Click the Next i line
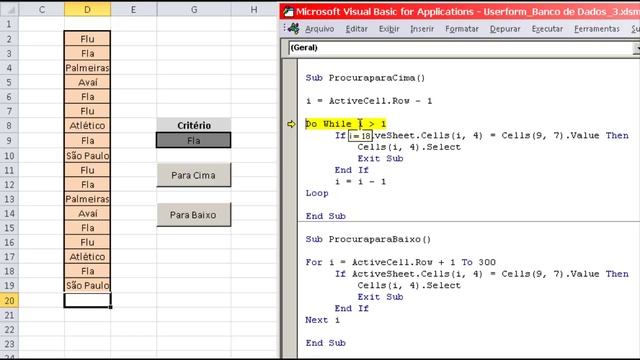The image size is (640, 360). click(x=322, y=320)
